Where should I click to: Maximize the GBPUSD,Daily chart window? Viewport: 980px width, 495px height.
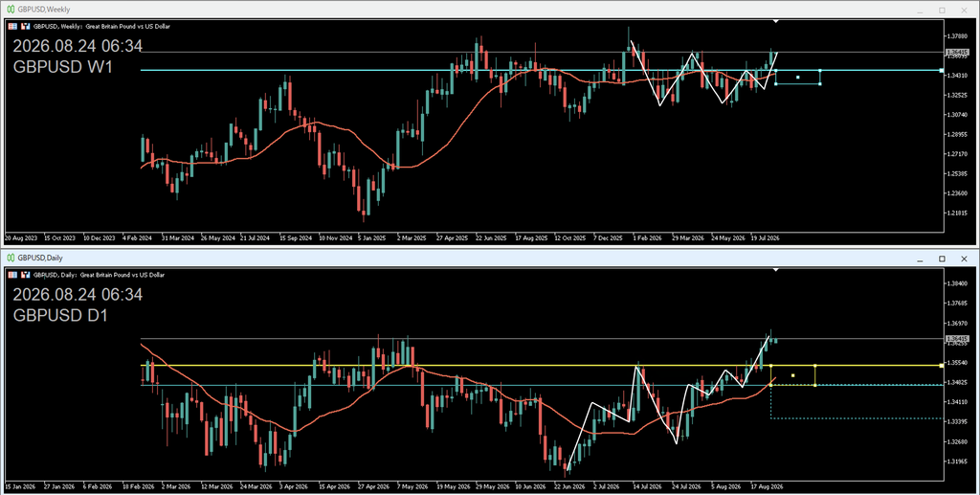[942, 259]
